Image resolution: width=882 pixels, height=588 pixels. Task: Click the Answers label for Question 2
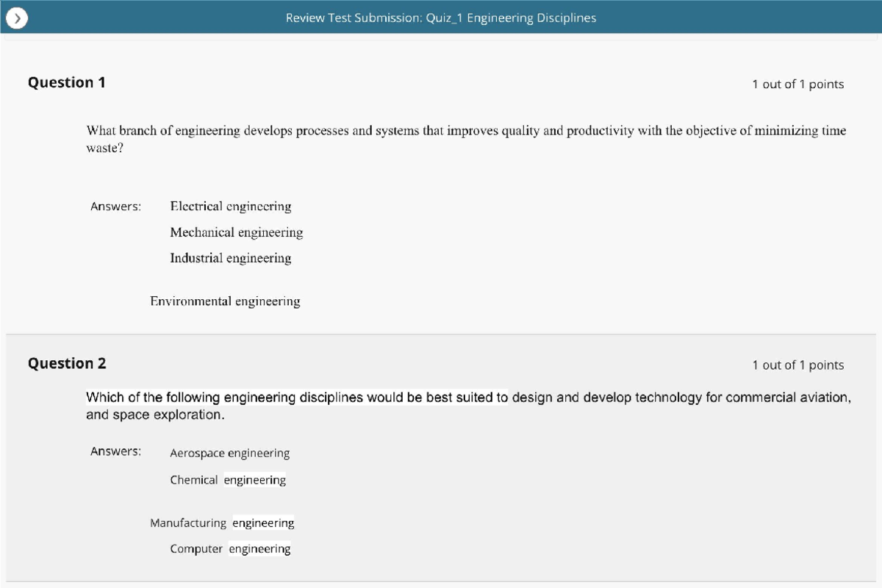[x=115, y=451]
